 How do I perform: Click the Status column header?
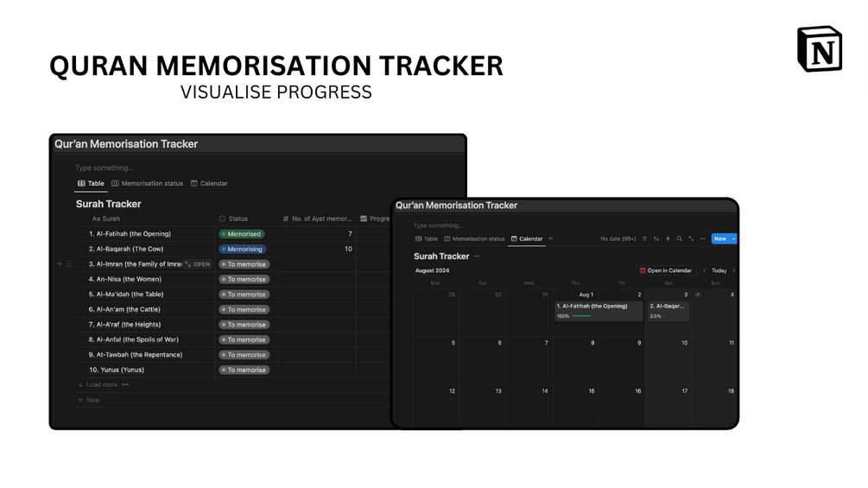(x=233, y=219)
